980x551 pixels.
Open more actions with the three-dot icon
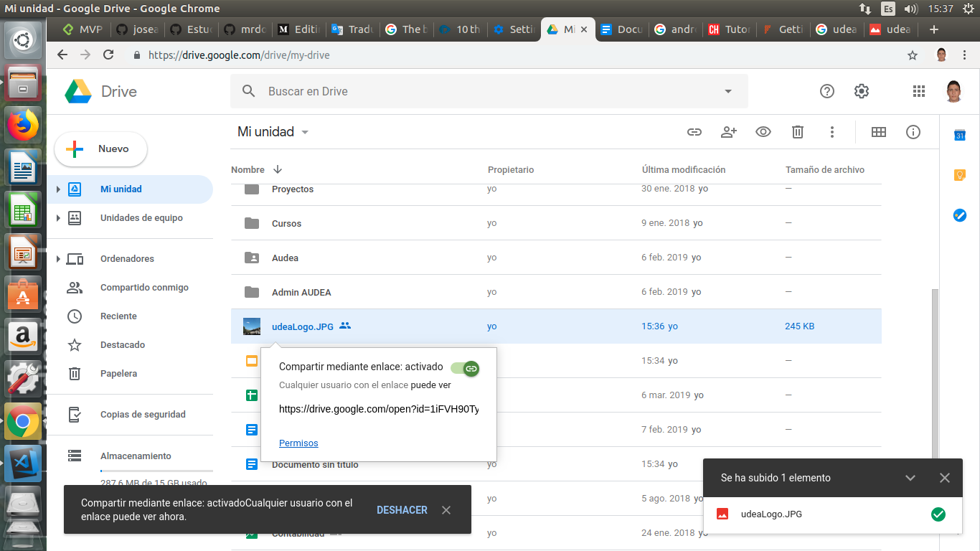point(831,132)
